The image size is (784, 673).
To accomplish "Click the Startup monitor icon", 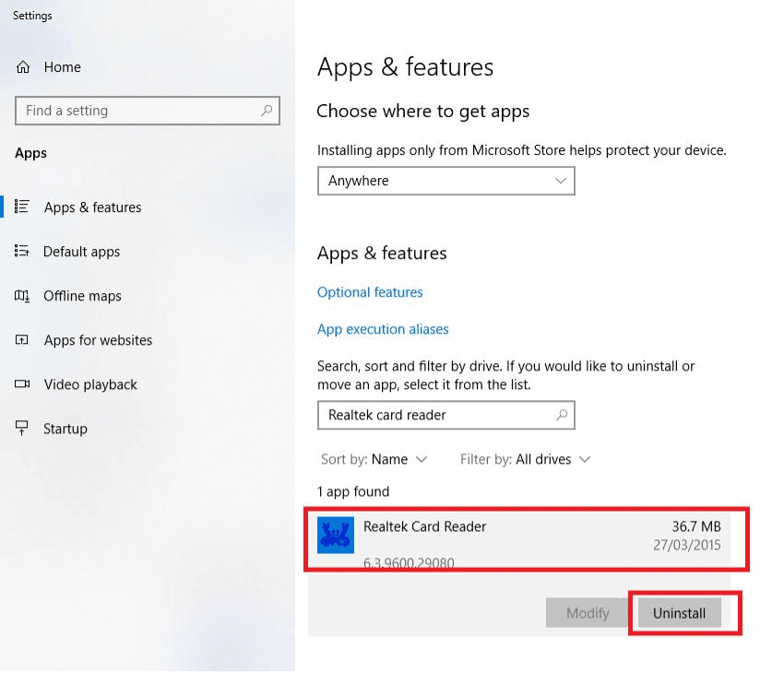I will point(22,428).
